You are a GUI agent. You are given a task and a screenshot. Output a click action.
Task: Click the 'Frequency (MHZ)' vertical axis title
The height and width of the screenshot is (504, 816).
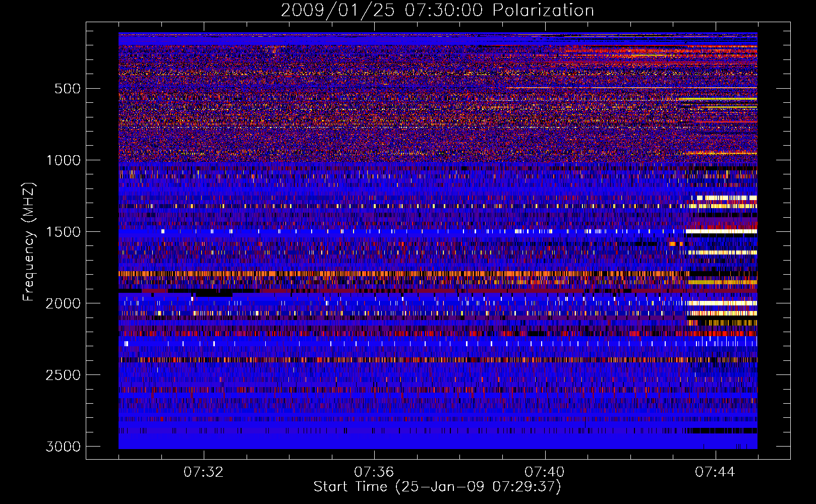29,242
